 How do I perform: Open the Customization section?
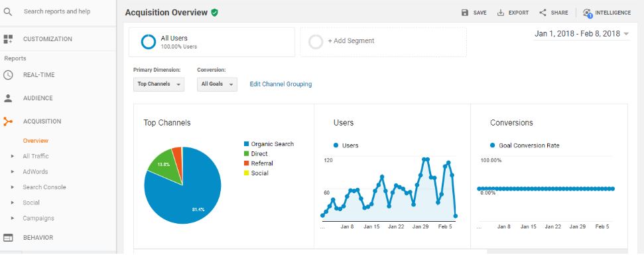pyautogui.click(x=48, y=39)
